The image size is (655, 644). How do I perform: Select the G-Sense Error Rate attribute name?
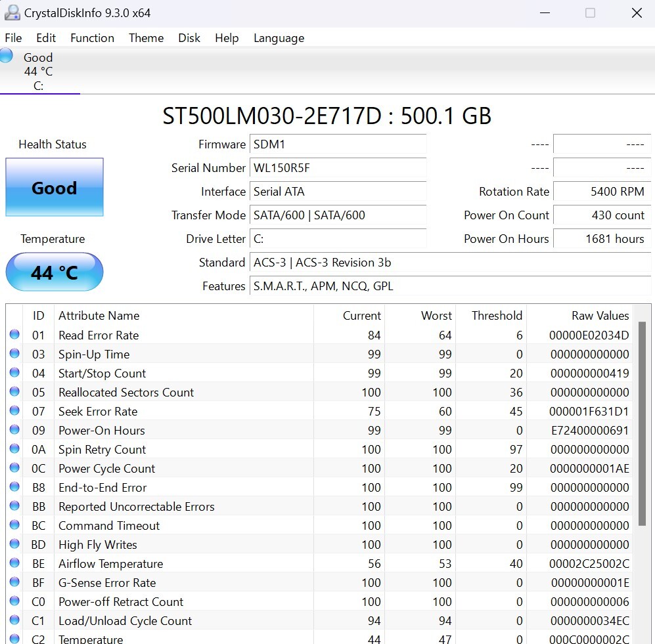pyautogui.click(x=107, y=583)
